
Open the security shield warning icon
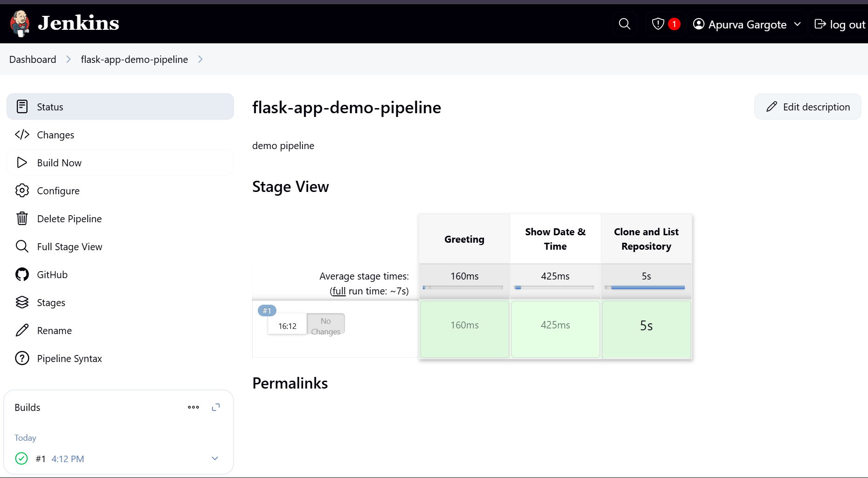click(x=658, y=24)
